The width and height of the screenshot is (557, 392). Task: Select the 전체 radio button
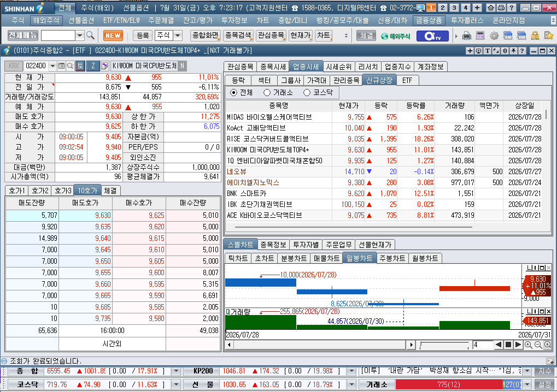234,93
